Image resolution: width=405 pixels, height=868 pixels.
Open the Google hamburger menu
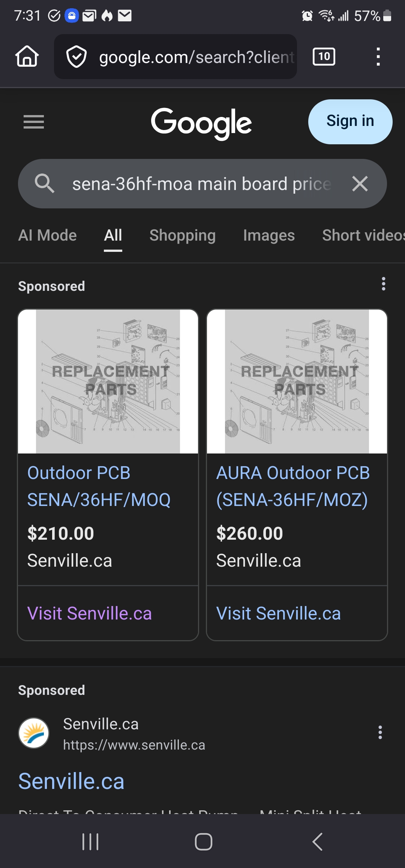[x=34, y=122]
